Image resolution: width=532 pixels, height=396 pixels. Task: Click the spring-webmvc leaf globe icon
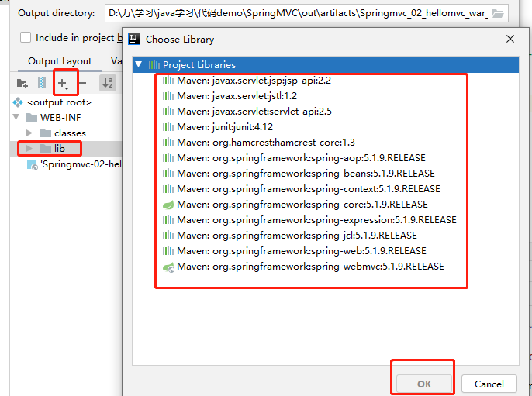168,267
